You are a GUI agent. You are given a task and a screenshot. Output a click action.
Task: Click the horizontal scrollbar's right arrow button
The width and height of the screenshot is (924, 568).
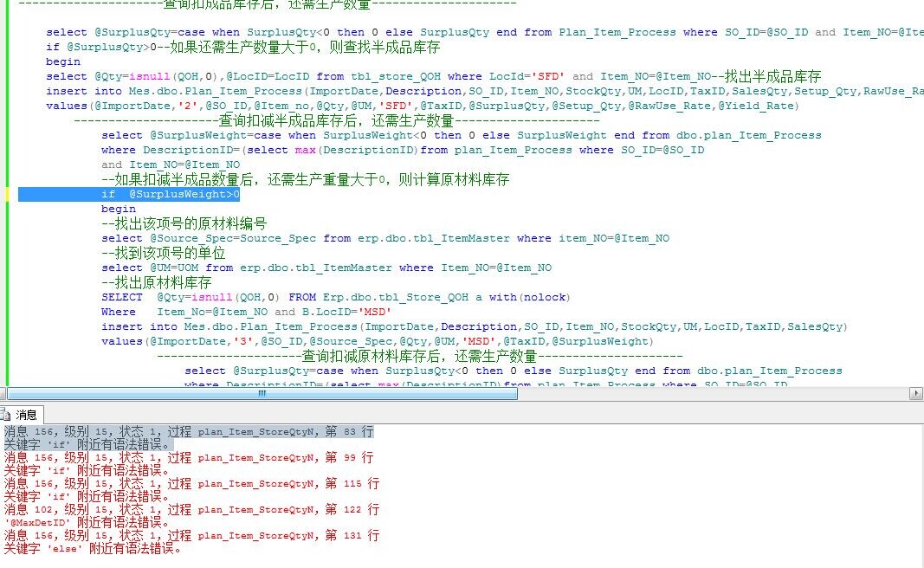(915, 393)
